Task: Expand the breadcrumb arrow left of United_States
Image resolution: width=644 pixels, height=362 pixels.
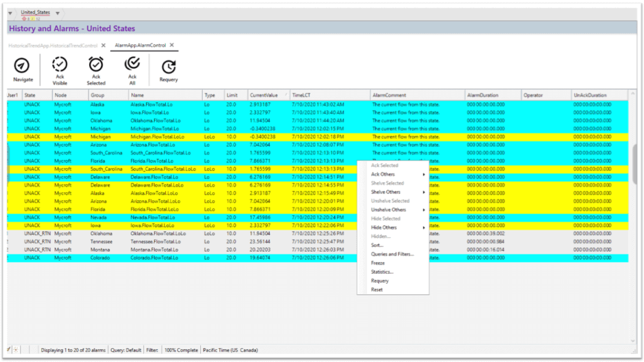Action: coord(10,13)
